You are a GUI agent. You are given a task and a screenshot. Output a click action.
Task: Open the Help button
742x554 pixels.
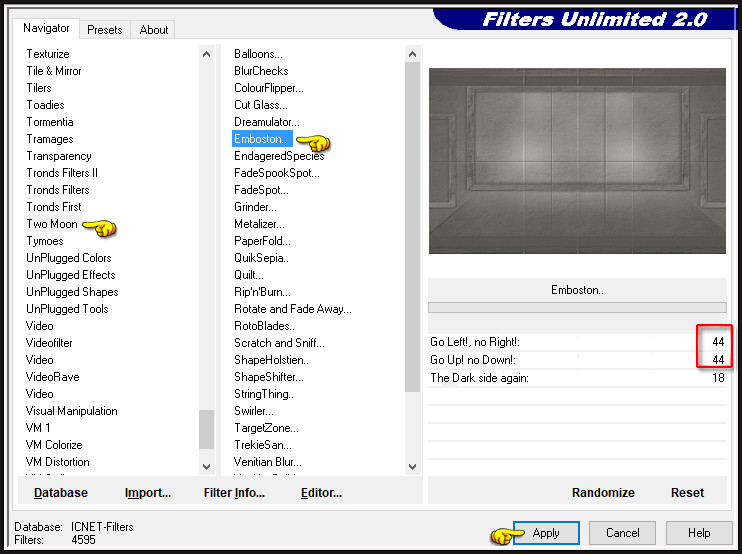pyautogui.click(x=699, y=533)
